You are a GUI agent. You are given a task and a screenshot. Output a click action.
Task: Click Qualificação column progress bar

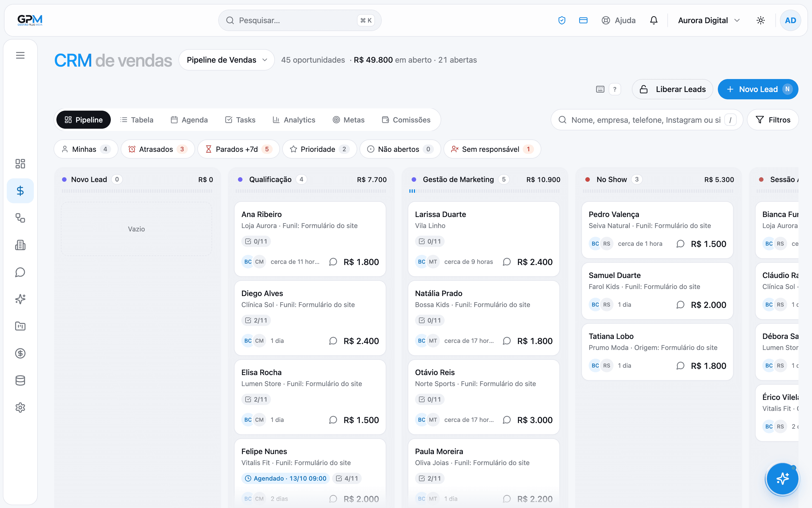click(x=310, y=191)
